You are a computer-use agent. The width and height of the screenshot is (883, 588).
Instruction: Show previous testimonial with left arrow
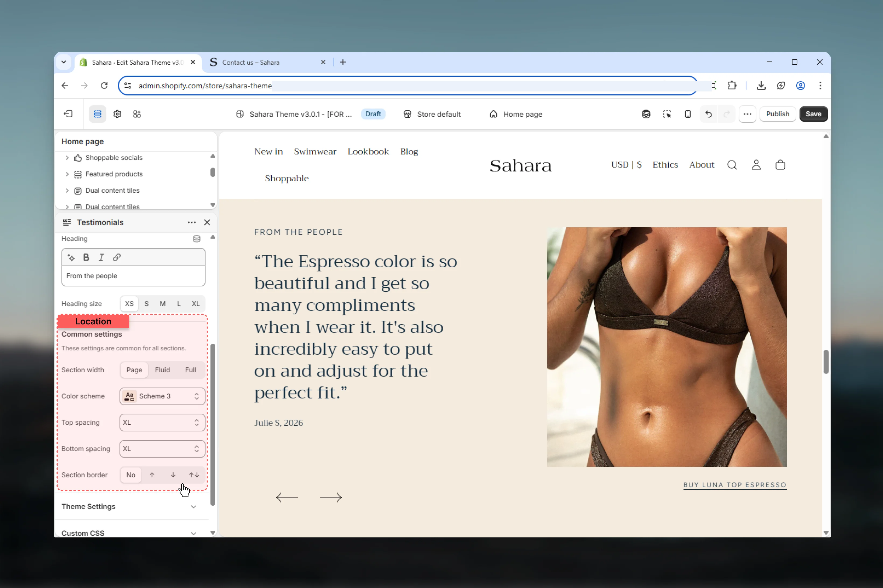(287, 498)
